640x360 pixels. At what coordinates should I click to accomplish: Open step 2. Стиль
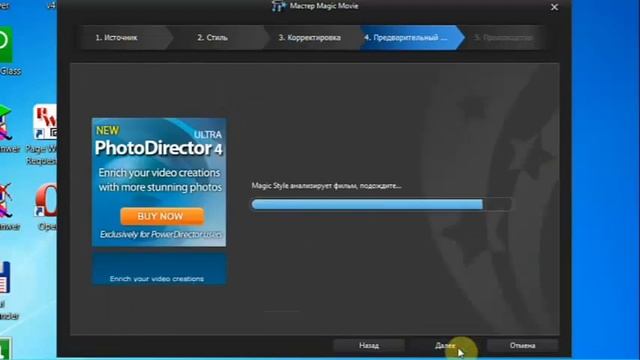point(213,38)
